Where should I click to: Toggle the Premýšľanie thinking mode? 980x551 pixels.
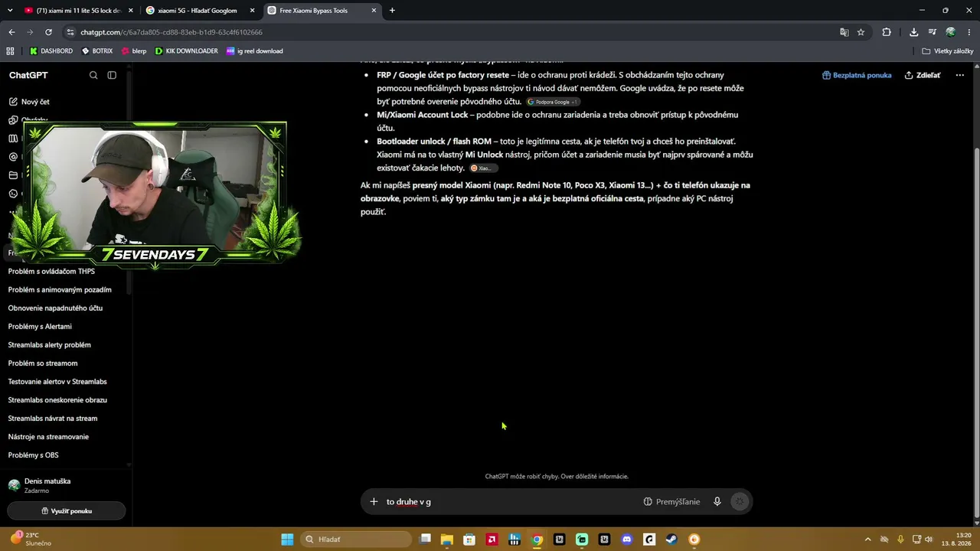[671, 502]
